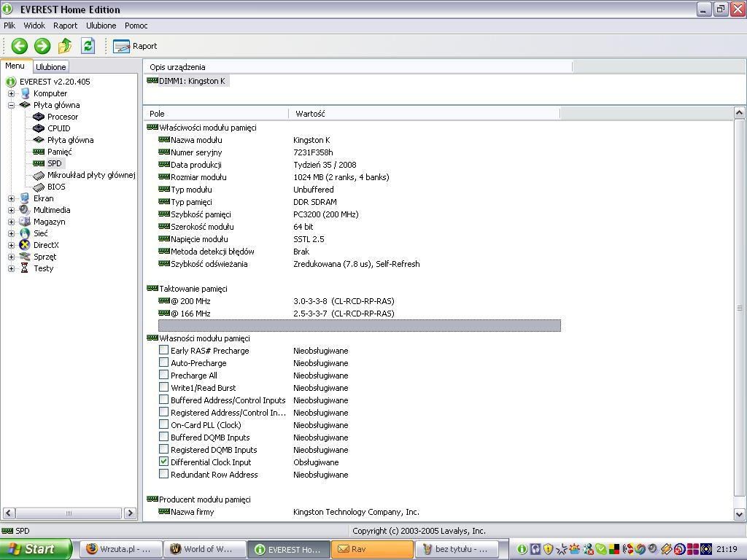Open the Pomoc menu
747x560 pixels.
click(136, 26)
